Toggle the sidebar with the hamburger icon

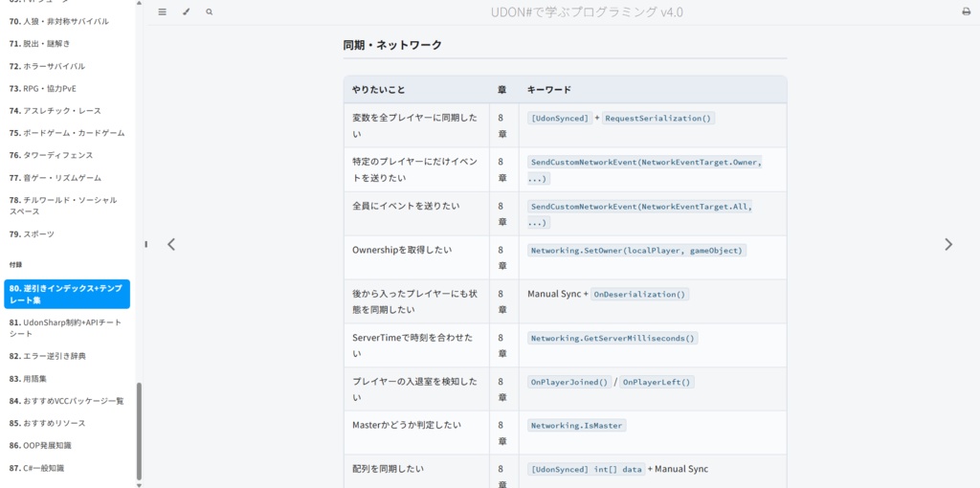tap(163, 11)
